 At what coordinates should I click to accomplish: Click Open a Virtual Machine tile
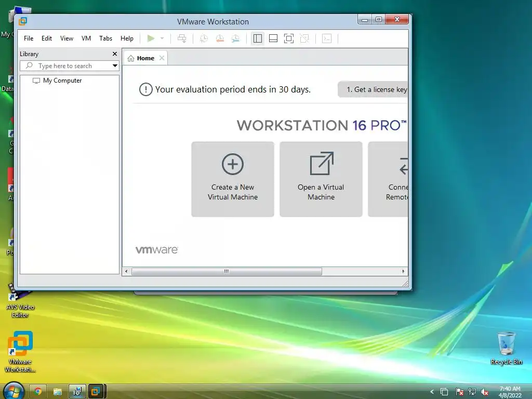[x=321, y=179]
